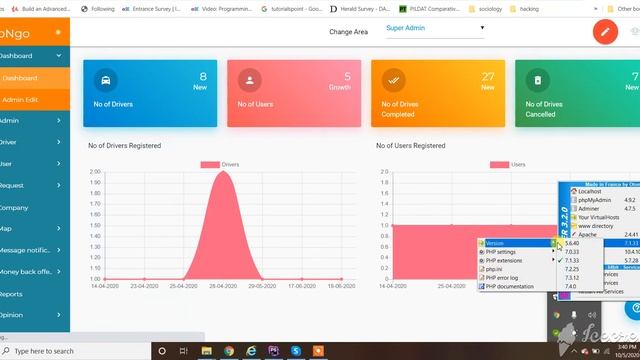Screen dimensions: 640x360
Task: Open Company in sidebar
Action: pos(35,207)
